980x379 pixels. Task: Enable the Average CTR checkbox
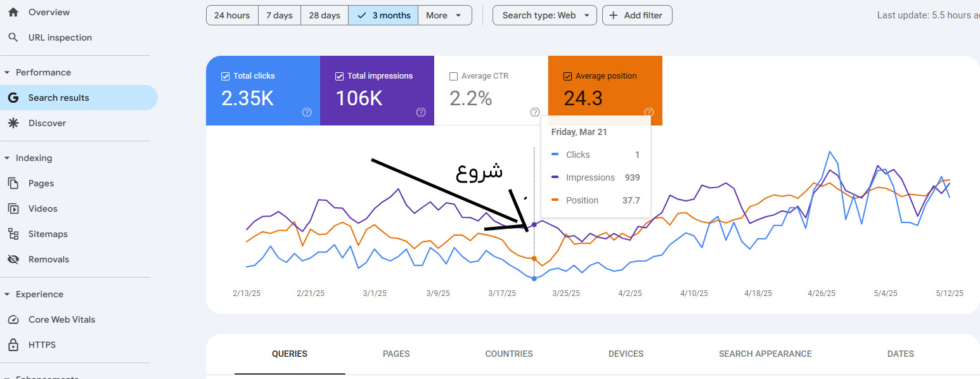pos(453,76)
